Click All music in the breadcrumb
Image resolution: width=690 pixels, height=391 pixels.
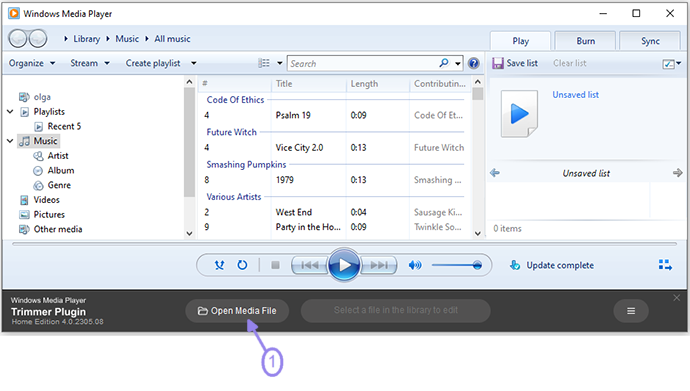172,39
